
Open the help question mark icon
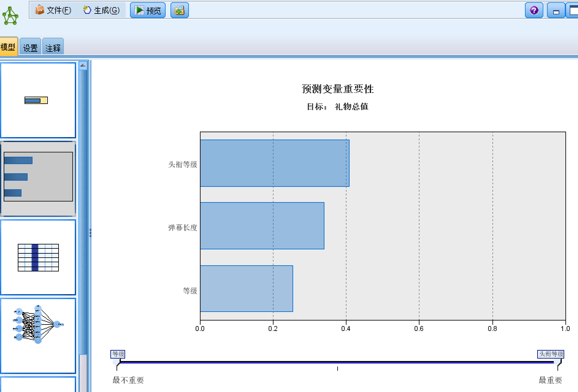534,10
